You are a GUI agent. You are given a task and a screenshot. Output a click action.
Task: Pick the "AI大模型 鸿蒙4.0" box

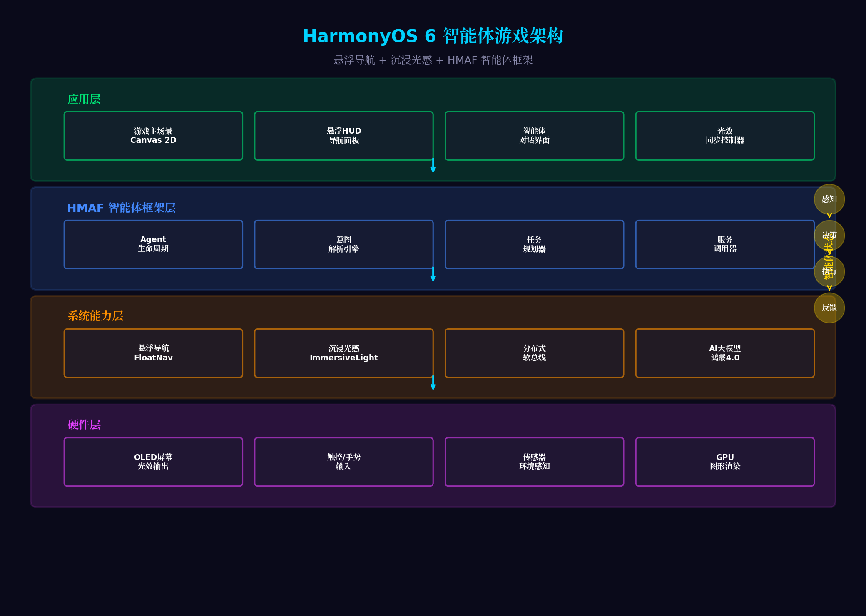[x=725, y=353]
